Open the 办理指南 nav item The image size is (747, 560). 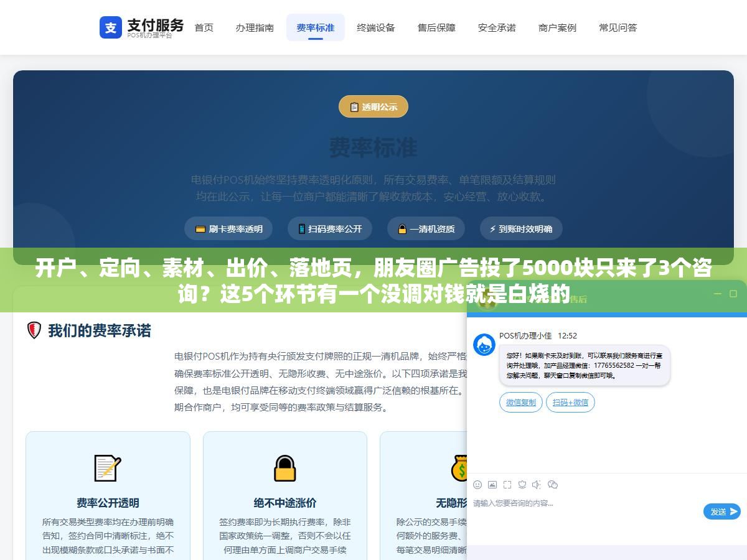pyautogui.click(x=255, y=27)
